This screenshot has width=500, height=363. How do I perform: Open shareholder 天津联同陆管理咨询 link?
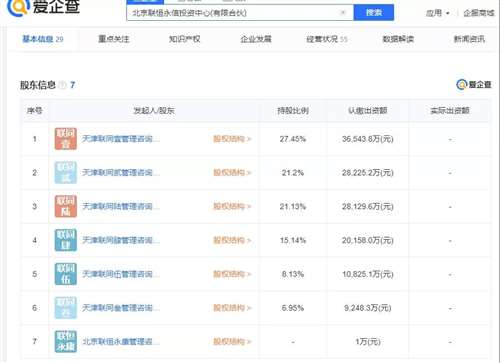click(x=121, y=206)
